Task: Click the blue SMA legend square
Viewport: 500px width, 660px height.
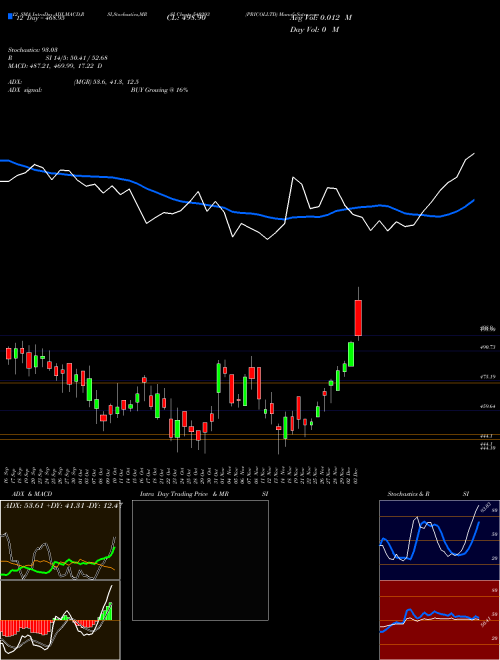Action: [x=11, y=16]
